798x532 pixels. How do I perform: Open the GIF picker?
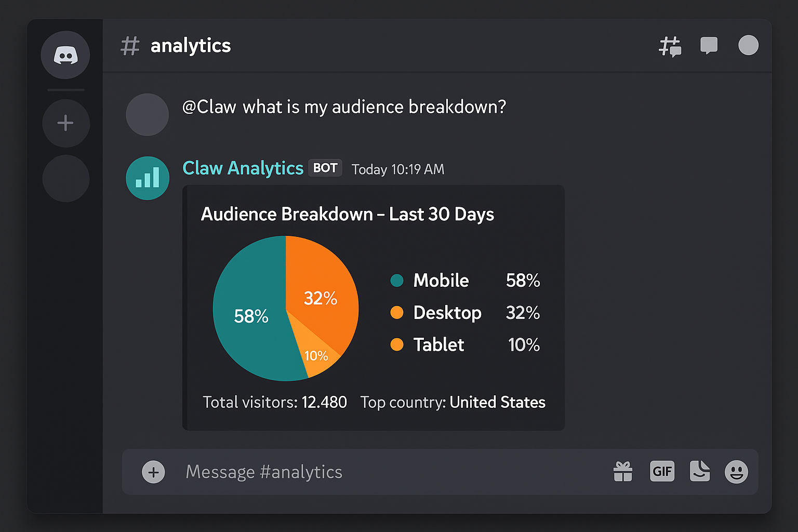[x=661, y=471]
